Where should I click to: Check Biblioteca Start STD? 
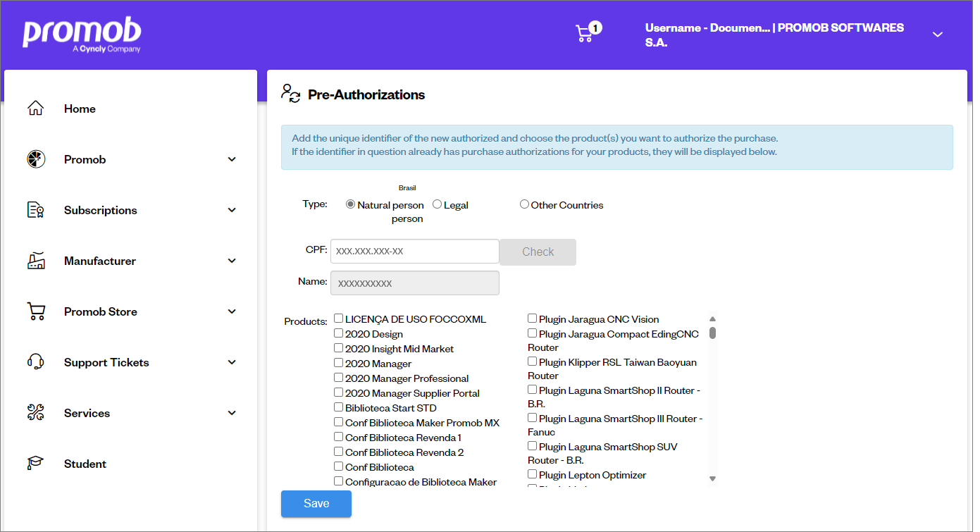click(x=339, y=407)
